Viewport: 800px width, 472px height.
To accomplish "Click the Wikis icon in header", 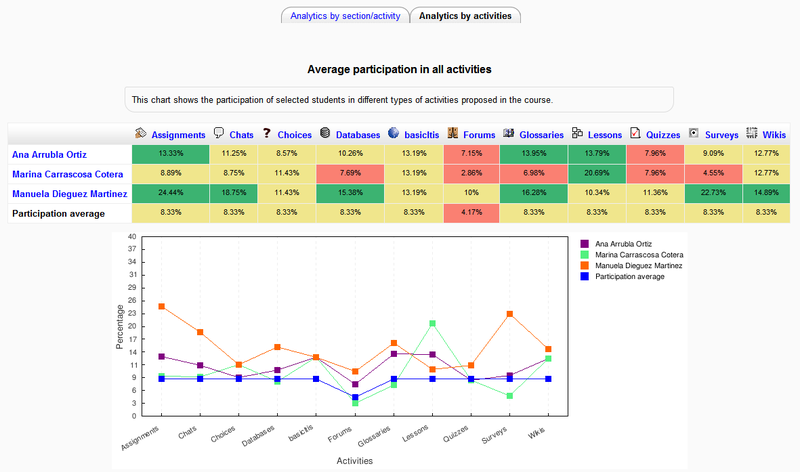I will (x=752, y=134).
